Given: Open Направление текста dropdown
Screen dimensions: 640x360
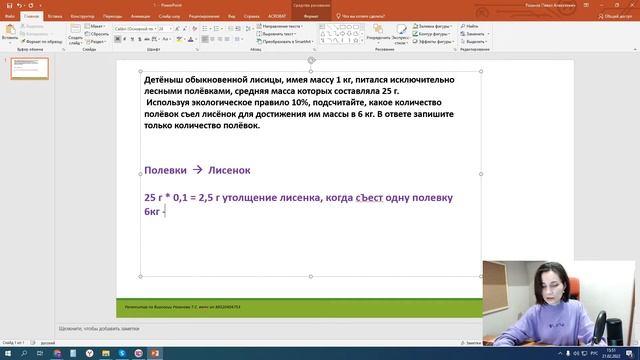Looking at the screenshot, I should click(x=280, y=26).
